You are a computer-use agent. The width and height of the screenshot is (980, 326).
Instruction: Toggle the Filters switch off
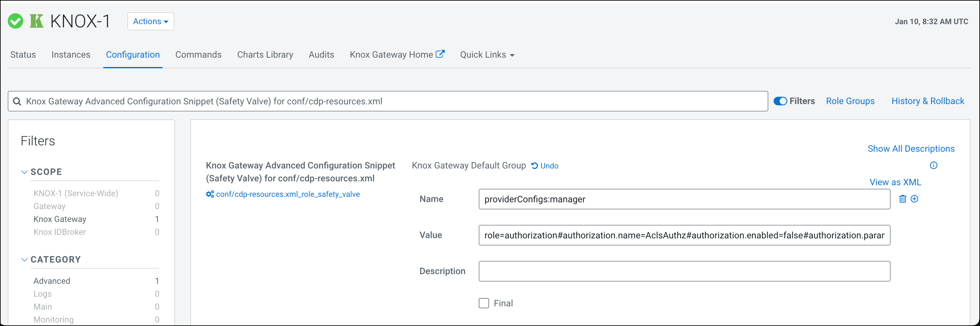point(780,101)
